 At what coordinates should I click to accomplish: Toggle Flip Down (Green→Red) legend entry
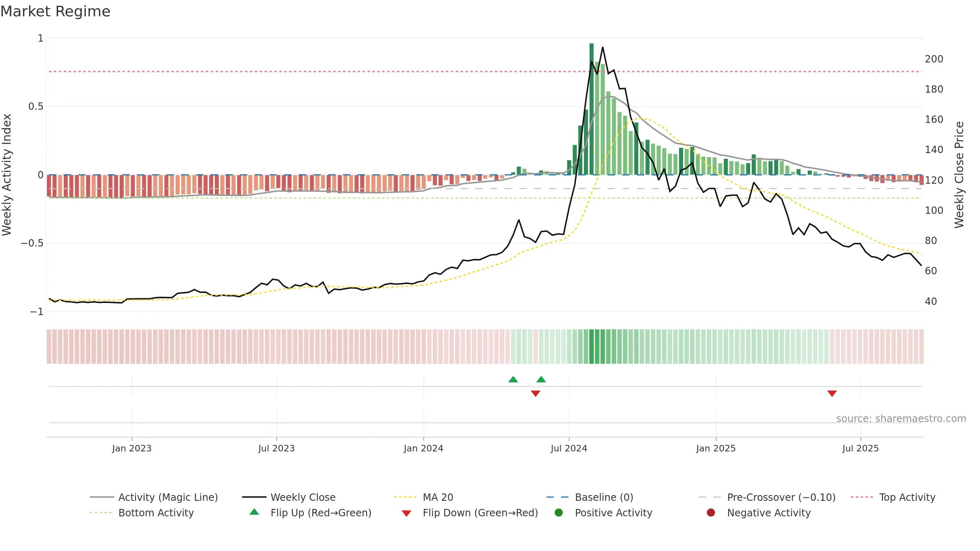click(x=470, y=513)
